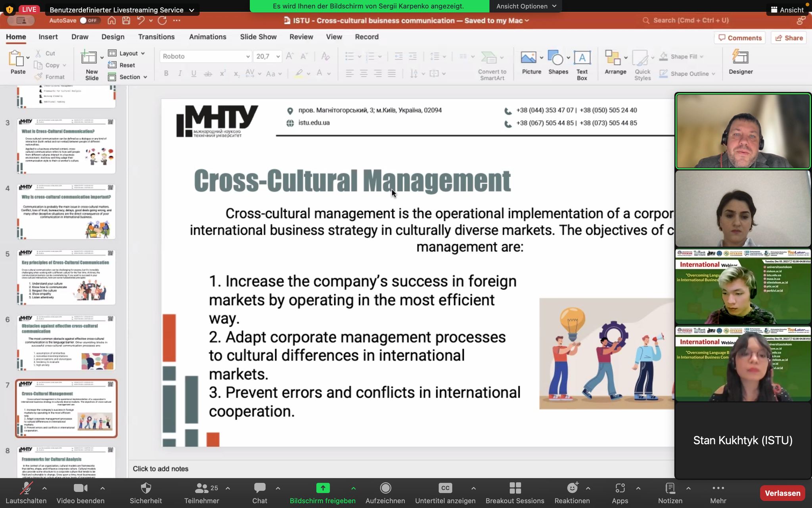Expand Livestreaming Service chevron
The width and height of the screenshot is (812, 508).
pos(192,10)
